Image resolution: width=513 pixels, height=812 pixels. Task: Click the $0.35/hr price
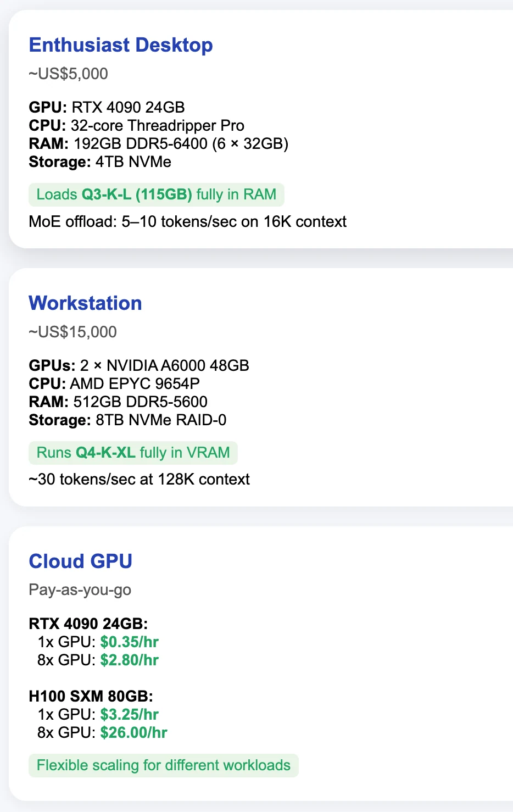[130, 642]
